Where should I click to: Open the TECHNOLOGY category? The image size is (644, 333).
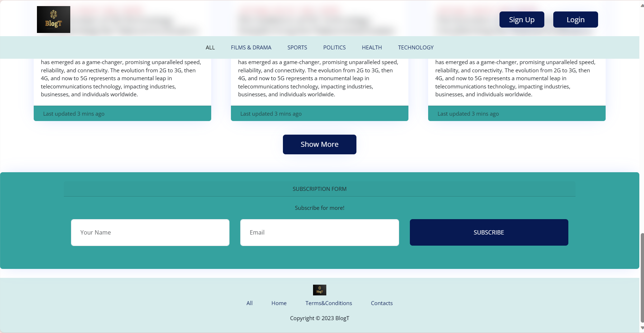tap(416, 48)
